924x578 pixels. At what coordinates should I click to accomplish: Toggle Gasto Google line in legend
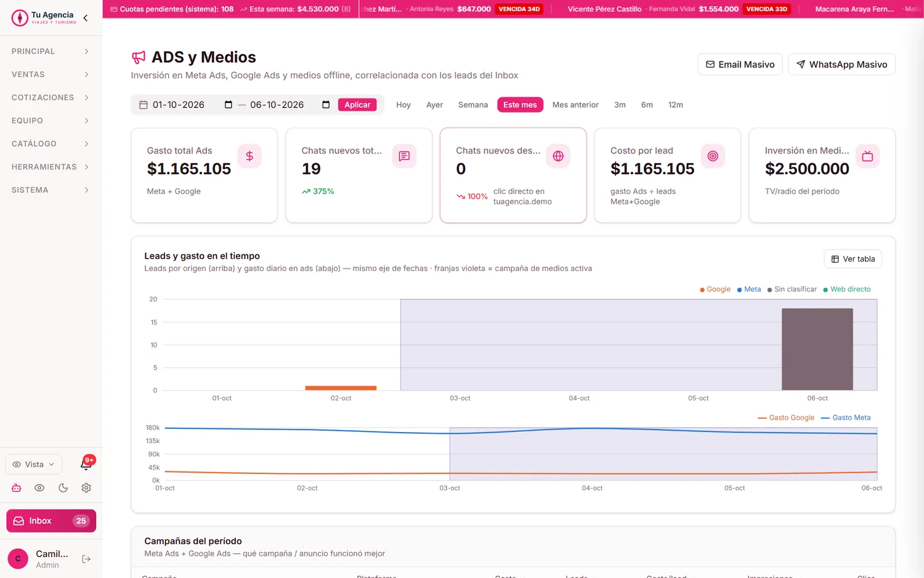pos(786,418)
